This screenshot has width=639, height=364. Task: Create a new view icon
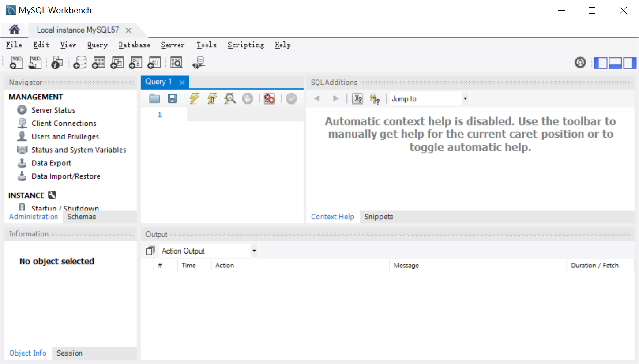click(x=117, y=63)
